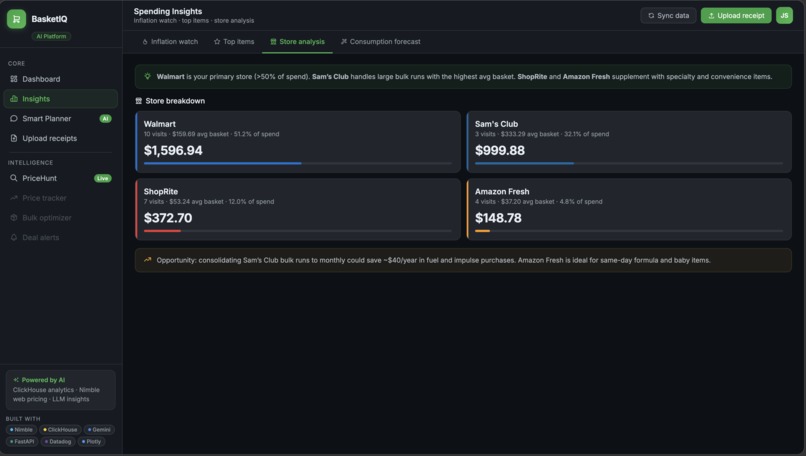The image size is (806, 456).
Task: Click the flame icon on Inflation watch
Action: [x=145, y=42]
